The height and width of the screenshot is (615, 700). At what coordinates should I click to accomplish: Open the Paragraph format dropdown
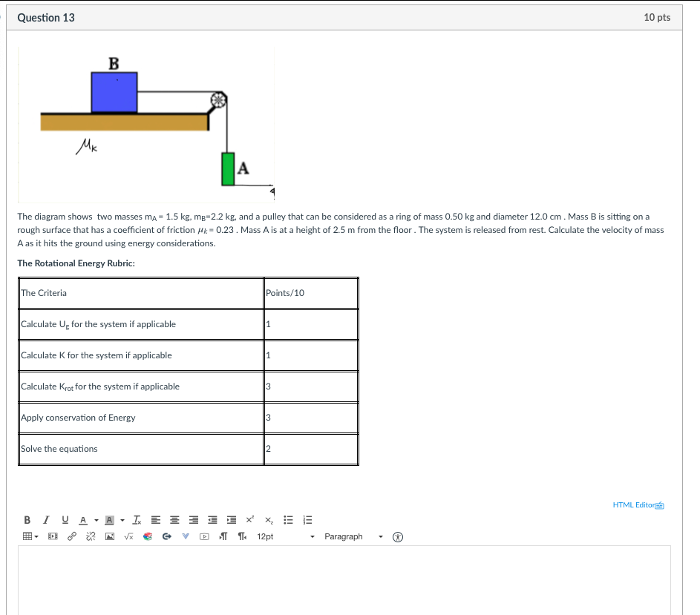pyautogui.click(x=353, y=536)
